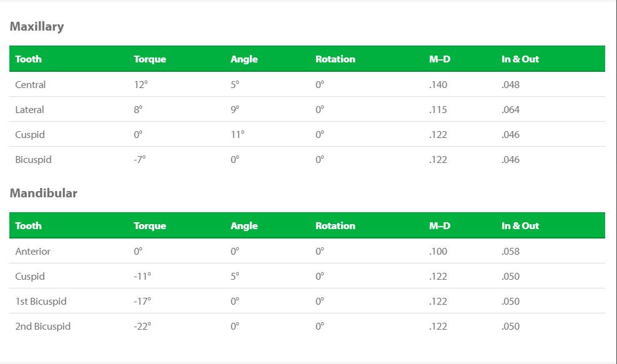Viewport: 617px width, 364px height.
Task: Select the Lateral tooth row label
Action: click(x=29, y=109)
